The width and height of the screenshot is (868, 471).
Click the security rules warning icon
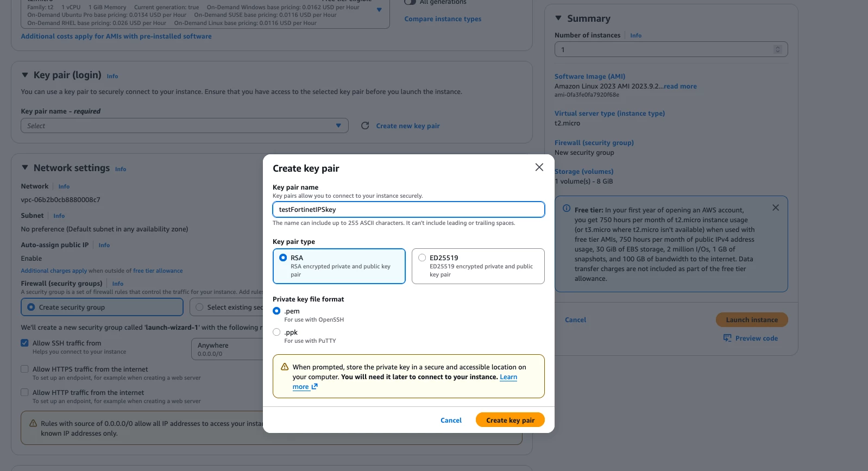[33, 423]
